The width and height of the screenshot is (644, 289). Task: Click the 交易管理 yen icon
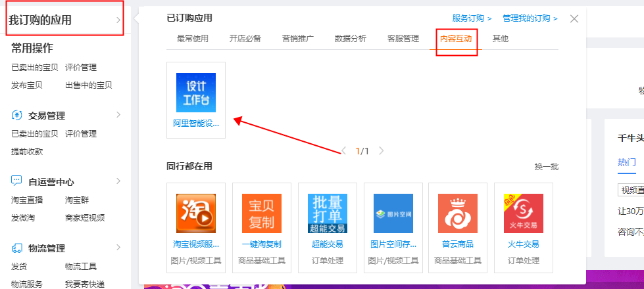coord(17,116)
